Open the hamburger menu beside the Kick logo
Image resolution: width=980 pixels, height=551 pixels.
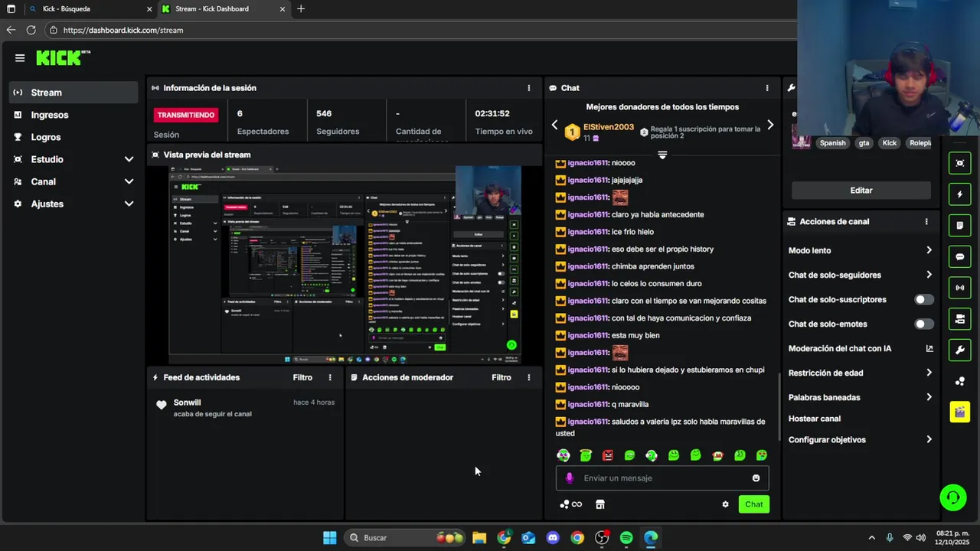20,58
